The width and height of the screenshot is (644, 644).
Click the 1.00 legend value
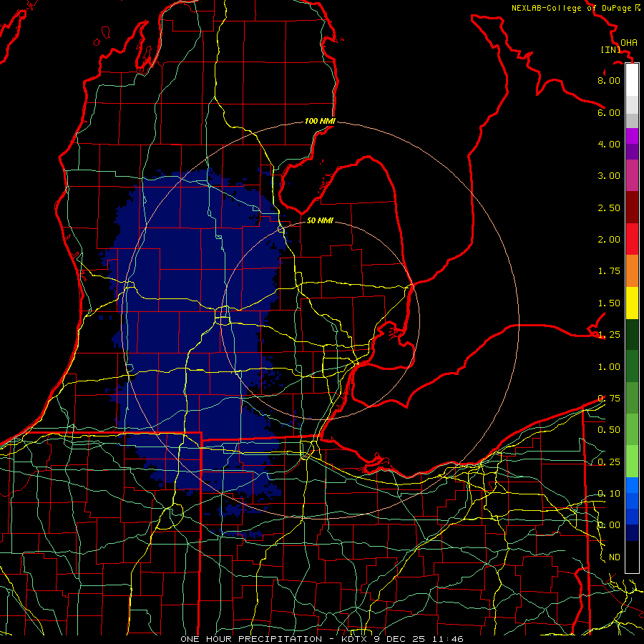coord(609,367)
